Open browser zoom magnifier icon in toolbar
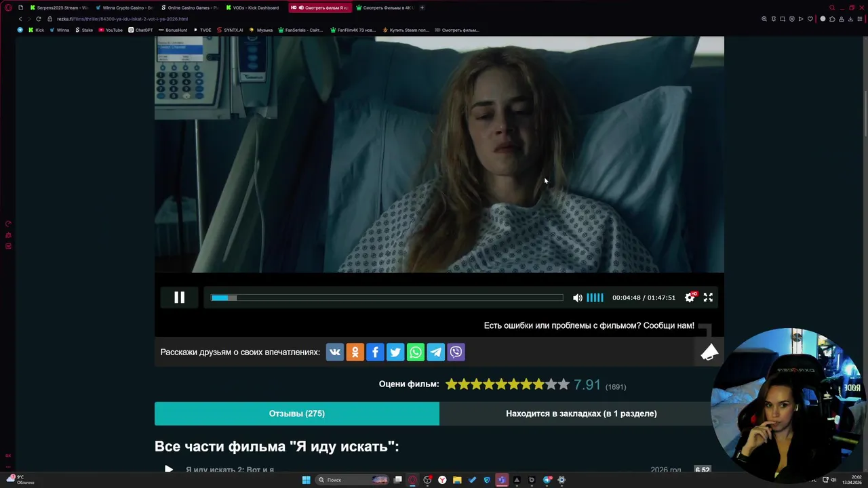 pos(764,19)
